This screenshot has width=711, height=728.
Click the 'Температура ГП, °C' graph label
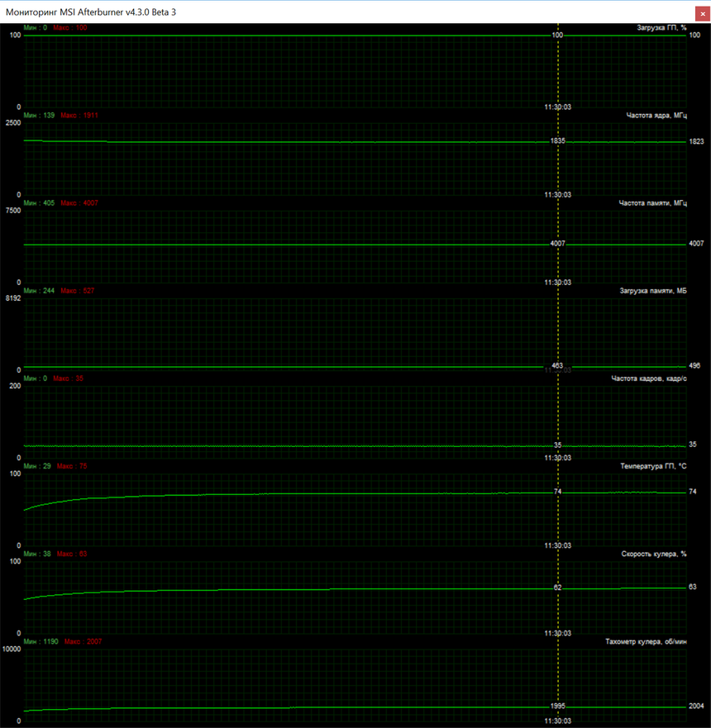[653, 466]
